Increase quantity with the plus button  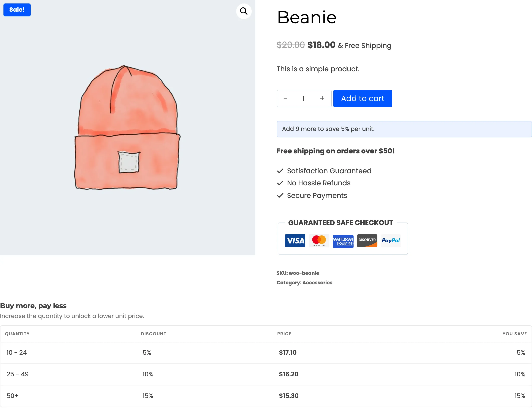[322, 98]
